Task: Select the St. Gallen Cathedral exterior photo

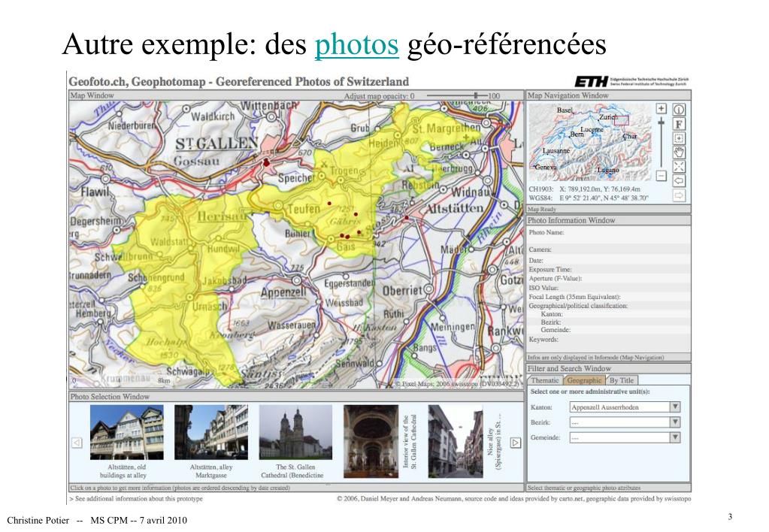Action: [x=295, y=432]
